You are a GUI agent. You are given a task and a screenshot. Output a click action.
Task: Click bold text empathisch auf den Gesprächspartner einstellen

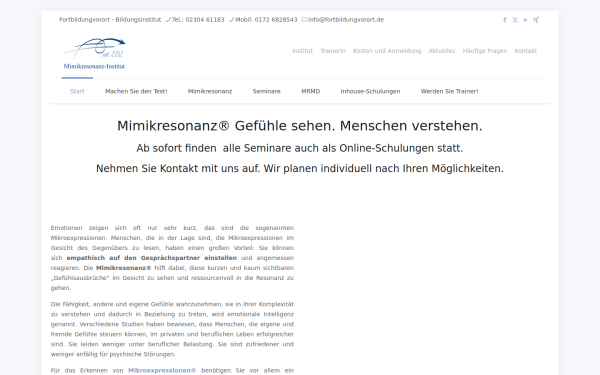pos(152,258)
